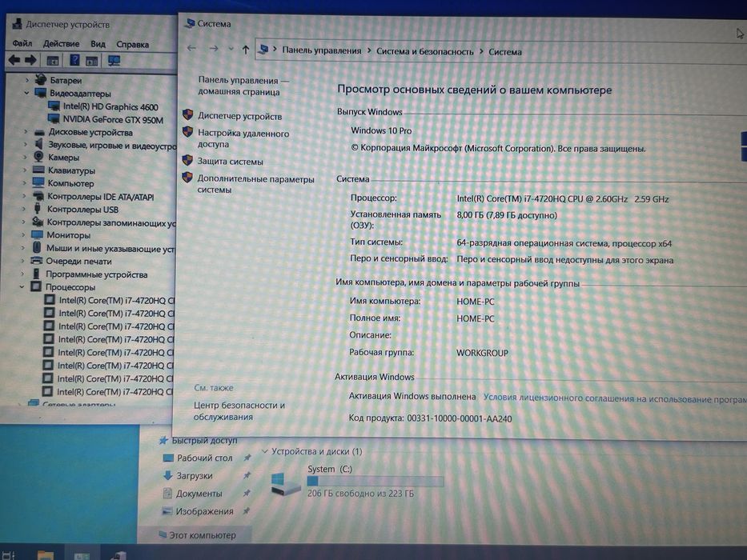
Task: Click Forward arrow in the Система window
Action: click(x=214, y=49)
